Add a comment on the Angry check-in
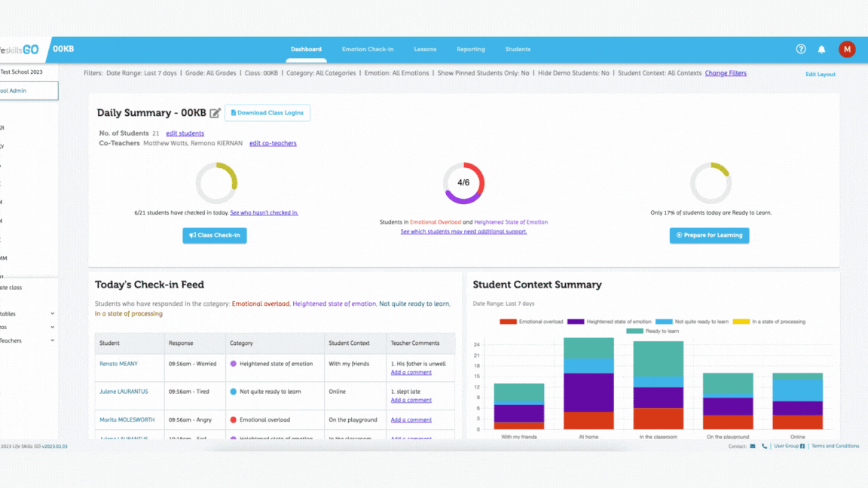 tap(411, 420)
